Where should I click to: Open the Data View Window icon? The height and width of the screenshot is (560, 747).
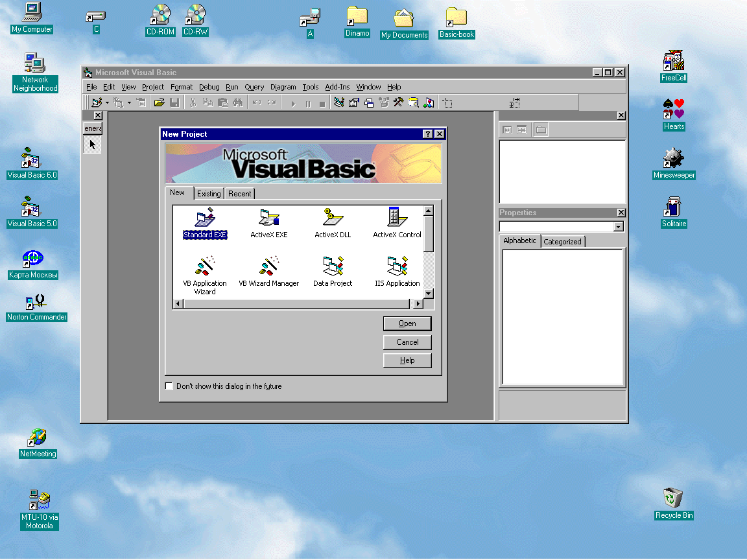[x=414, y=102]
